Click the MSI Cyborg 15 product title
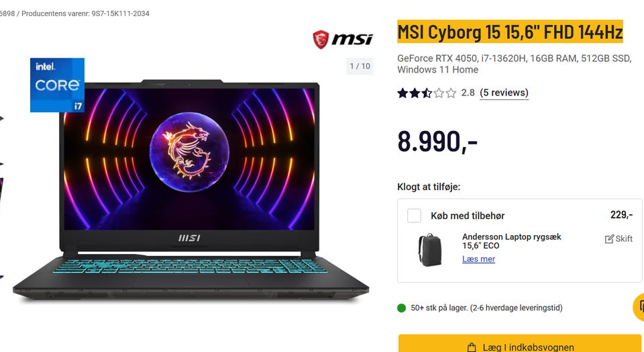The height and width of the screenshot is (352, 644). point(510,32)
